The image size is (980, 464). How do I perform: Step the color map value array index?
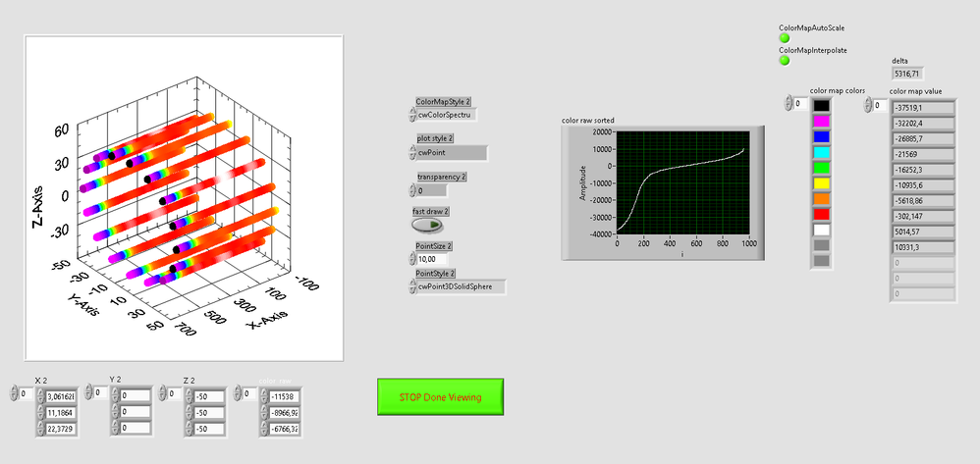pyautogui.click(x=867, y=106)
